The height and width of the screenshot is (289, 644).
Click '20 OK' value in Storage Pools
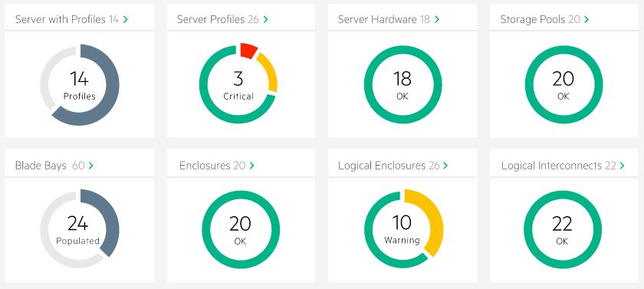click(x=563, y=85)
